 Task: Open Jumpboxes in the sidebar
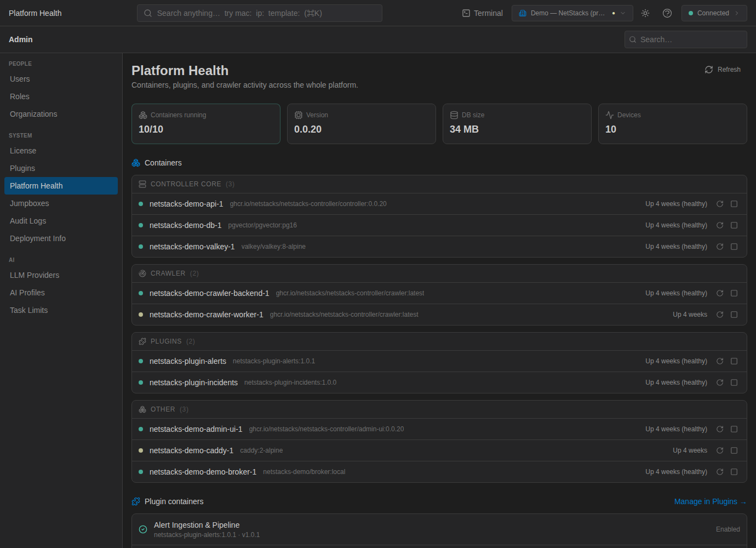point(61,203)
